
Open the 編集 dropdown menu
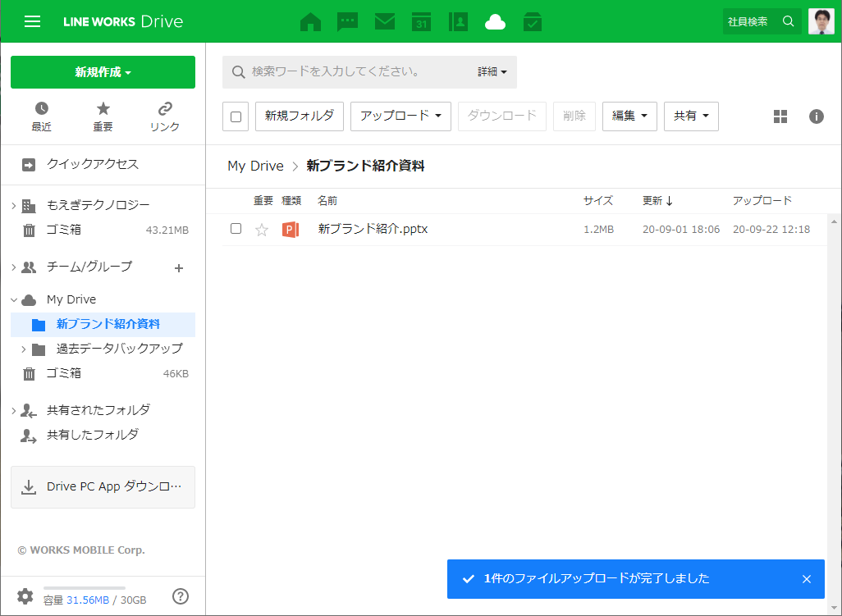coord(629,116)
